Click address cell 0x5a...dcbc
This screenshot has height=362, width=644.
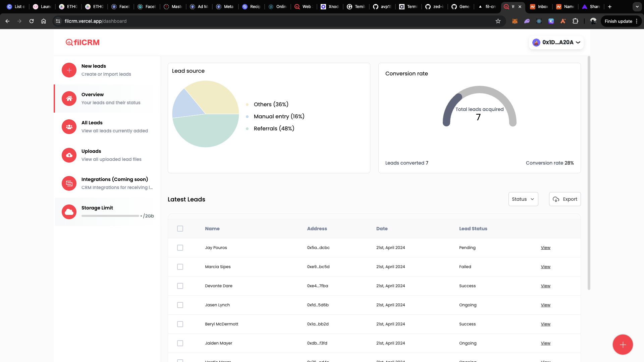pos(318,248)
